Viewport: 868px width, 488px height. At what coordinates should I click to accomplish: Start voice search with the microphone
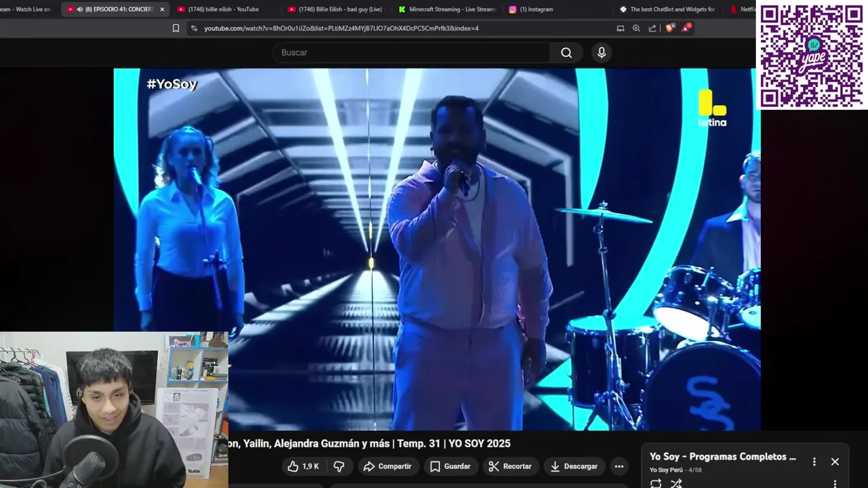[x=601, y=53]
